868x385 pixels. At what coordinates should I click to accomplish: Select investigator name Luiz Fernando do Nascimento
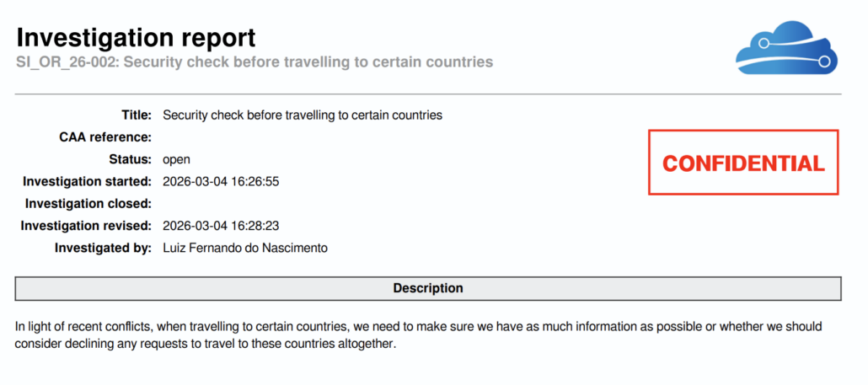tap(244, 248)
